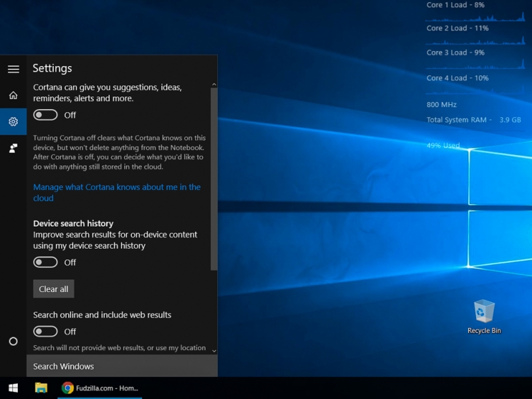Go to Cortana Home icon
This screenshot has height=399, width=532.
coord(13,95)
